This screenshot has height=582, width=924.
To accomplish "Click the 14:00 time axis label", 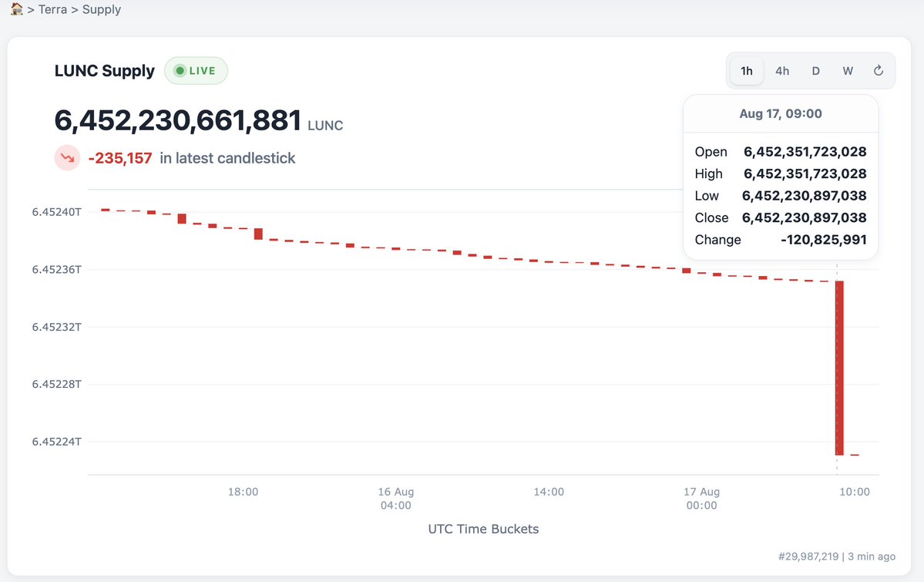I will click(x=549, y=492).
